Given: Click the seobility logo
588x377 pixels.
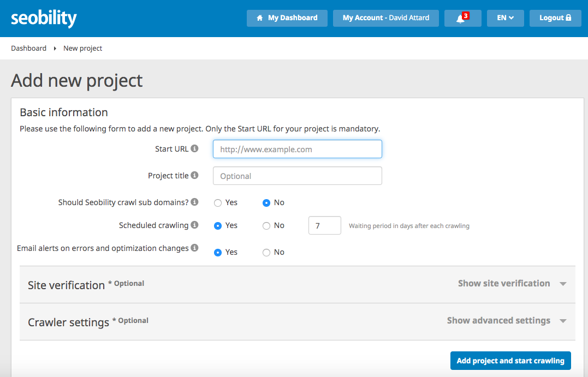Looking at the screenshot, I should [x=44, y=17].
